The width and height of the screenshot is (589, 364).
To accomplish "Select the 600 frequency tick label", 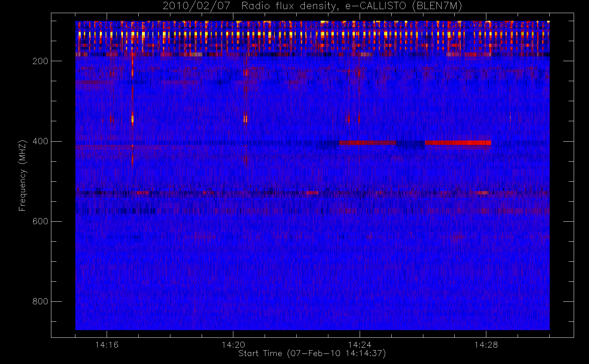I will [40, 221].
